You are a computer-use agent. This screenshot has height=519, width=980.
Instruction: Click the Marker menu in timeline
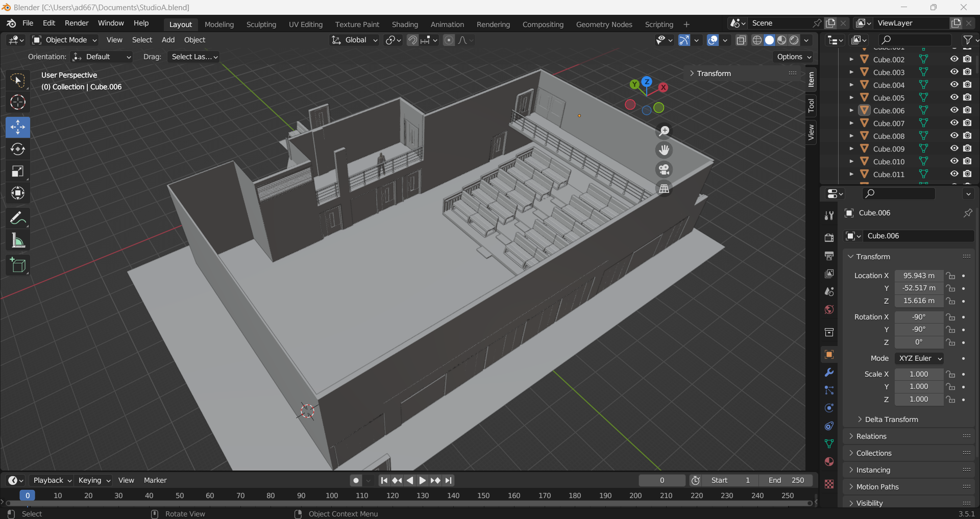coord(155,481)
